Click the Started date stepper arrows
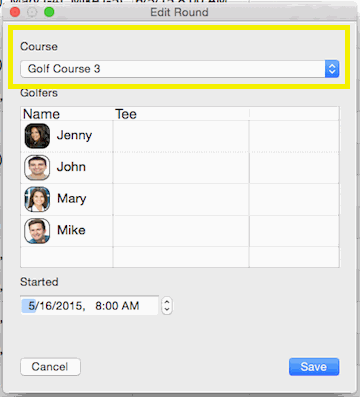 [167, 306]
